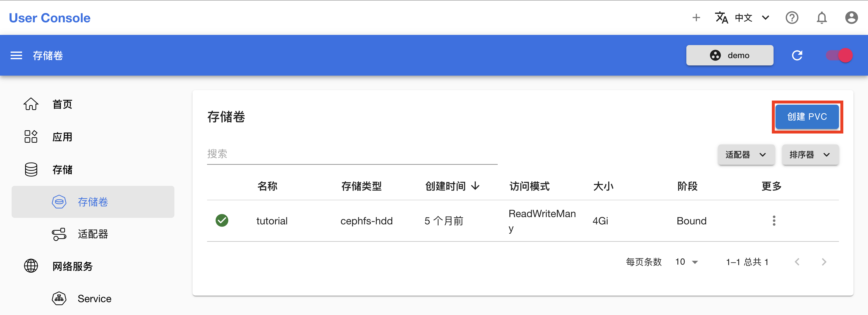The image size is (868, 315).
Task: Open the help question mark icon
Action: click(x=792, y=17)
